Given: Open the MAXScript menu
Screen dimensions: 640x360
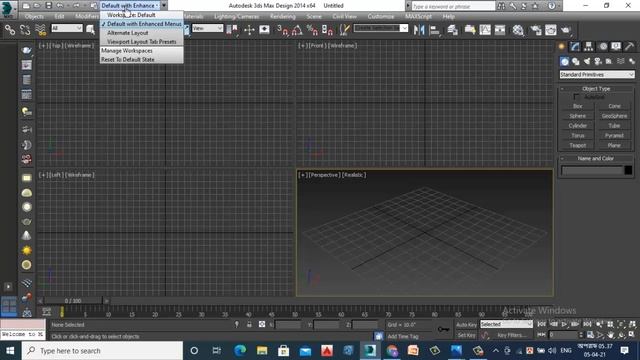Looking at the screenshot, I should [x=418, y=16].
